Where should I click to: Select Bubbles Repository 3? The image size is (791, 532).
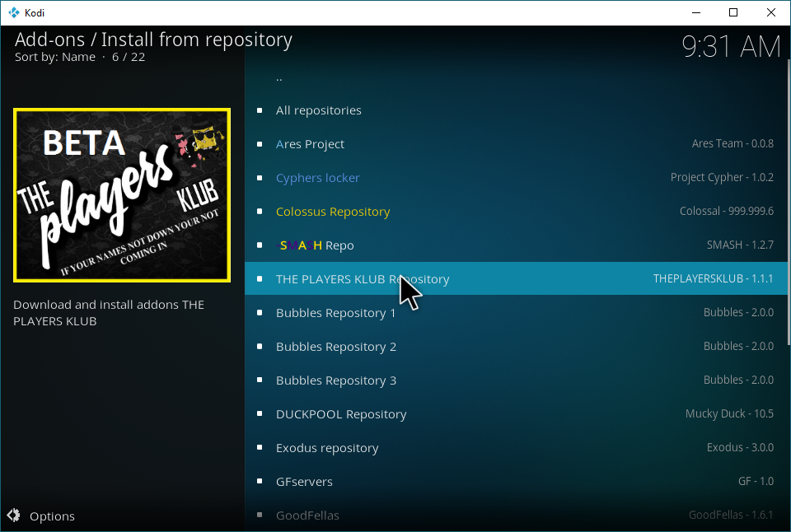point(335,380)
